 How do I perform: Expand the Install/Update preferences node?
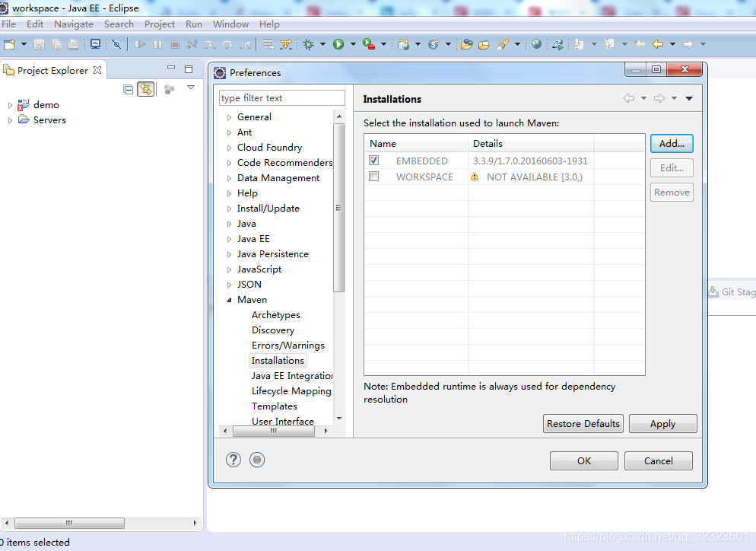229,209
